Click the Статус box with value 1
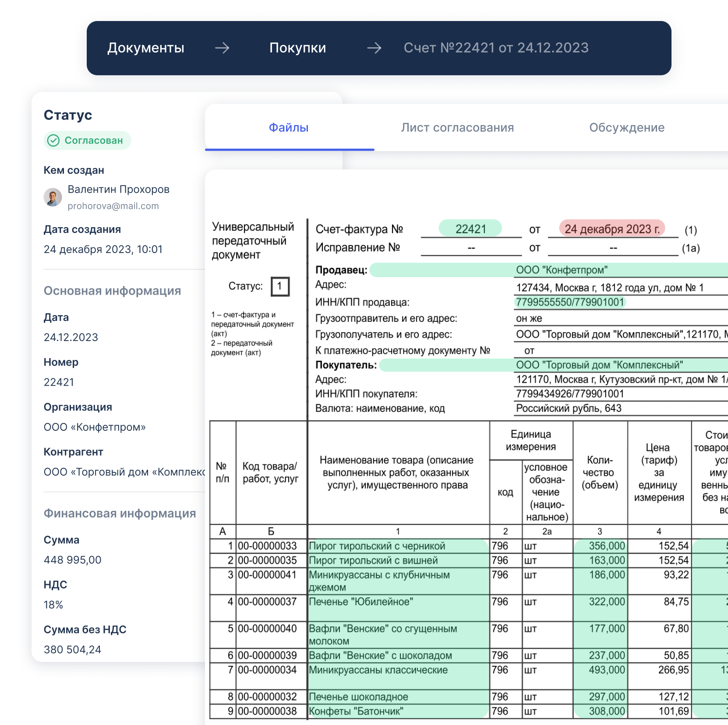 pos(280,287)
